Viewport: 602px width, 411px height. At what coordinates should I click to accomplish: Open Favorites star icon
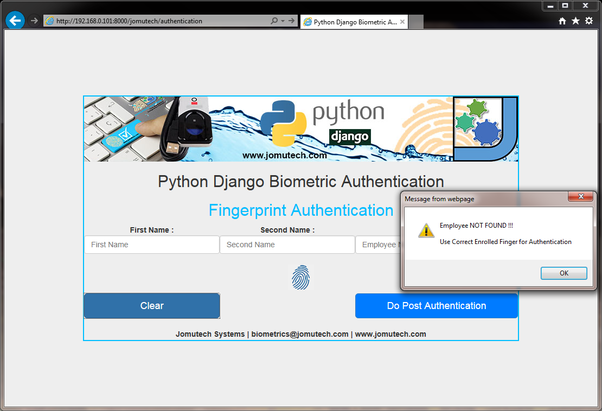pos(576,21)
